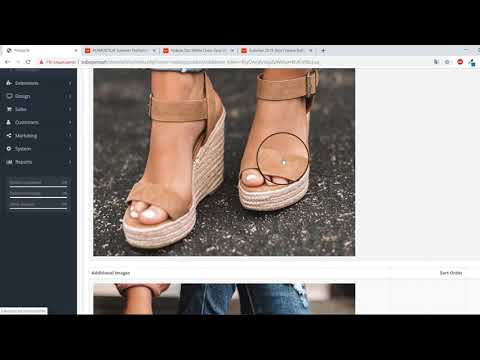Screen dimensions: 480x360
Task: Click the browser address bar URL
Action: coord(200,62)
